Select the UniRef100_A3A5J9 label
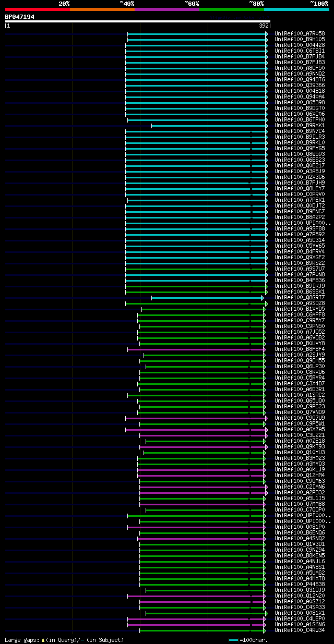The height and width of the screenshot is (644, 334). click(x=300, y=171)
